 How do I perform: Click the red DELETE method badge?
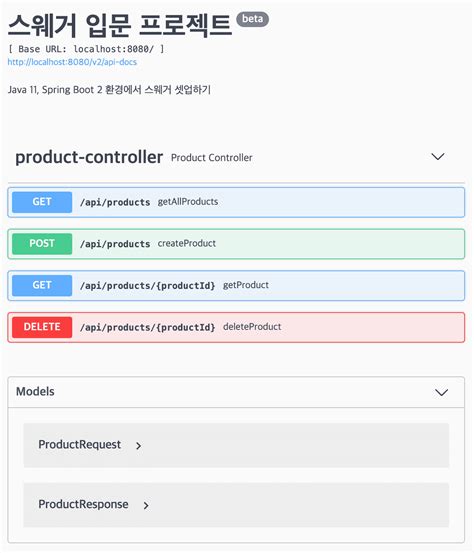coord(42,327)
